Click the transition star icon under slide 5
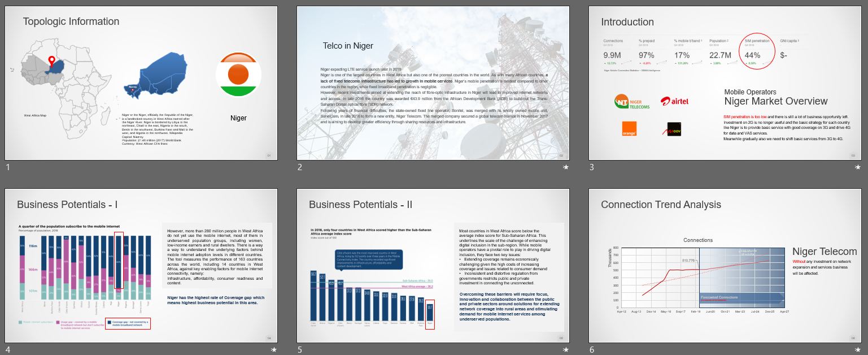 (x=566, y=350)
